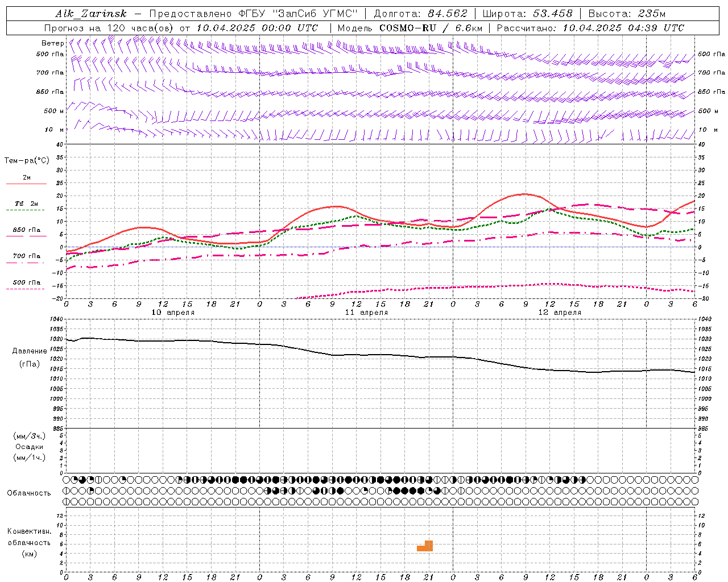Click the orange convective cloud bar

[425, 546]
